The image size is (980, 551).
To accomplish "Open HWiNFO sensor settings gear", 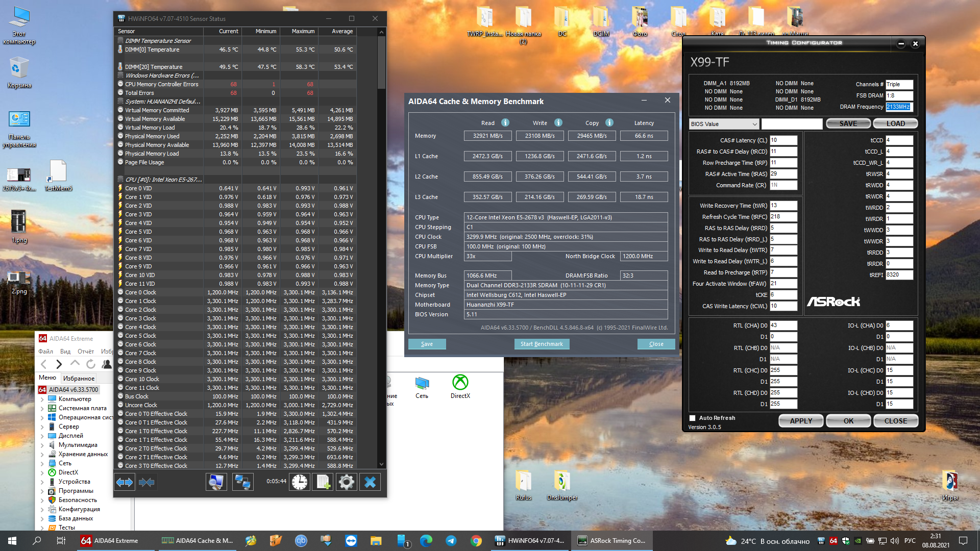I will 346,482.
